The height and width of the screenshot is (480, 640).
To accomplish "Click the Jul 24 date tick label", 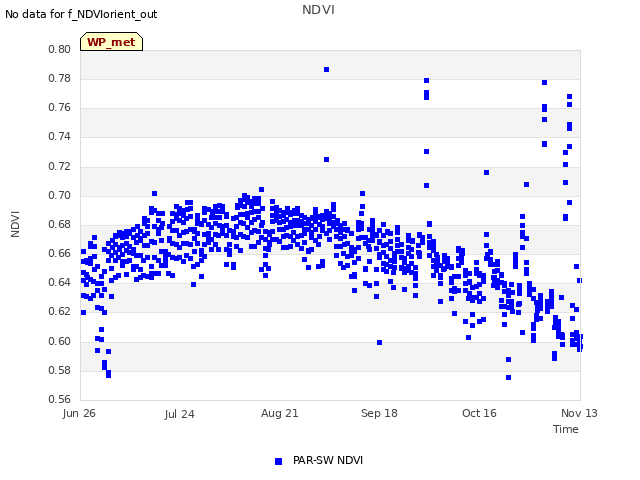I will [x=179, y=414].
